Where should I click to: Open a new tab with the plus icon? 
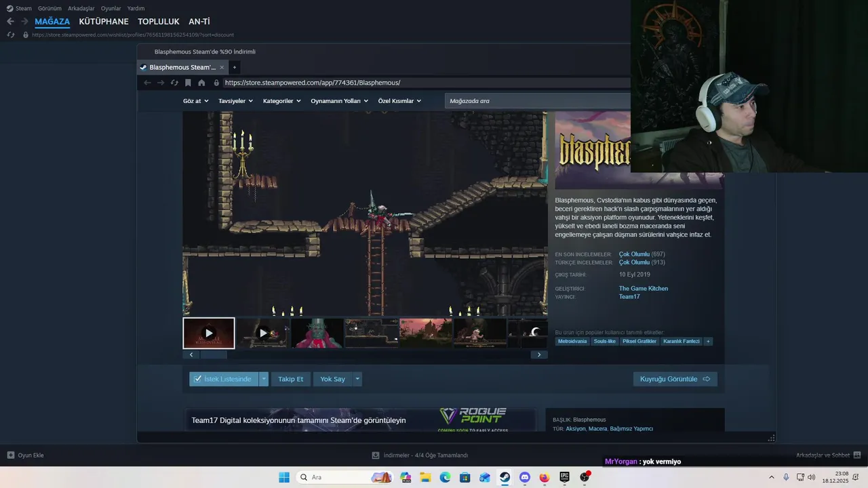[x=235, y=67]
